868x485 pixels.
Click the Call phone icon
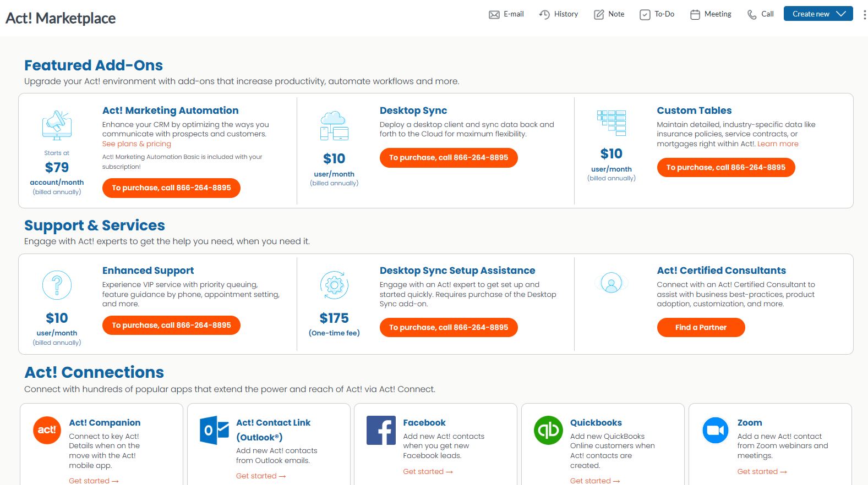tap(752, 14)
